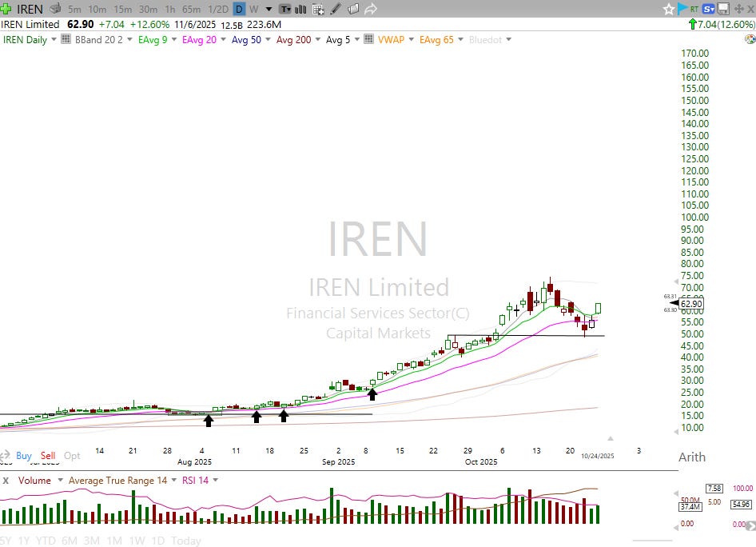Viewport: 756px width, 547px height.
Task: Click the 10/24/2025 date marker
Action: pyautogui.click(x=598, y=456)
